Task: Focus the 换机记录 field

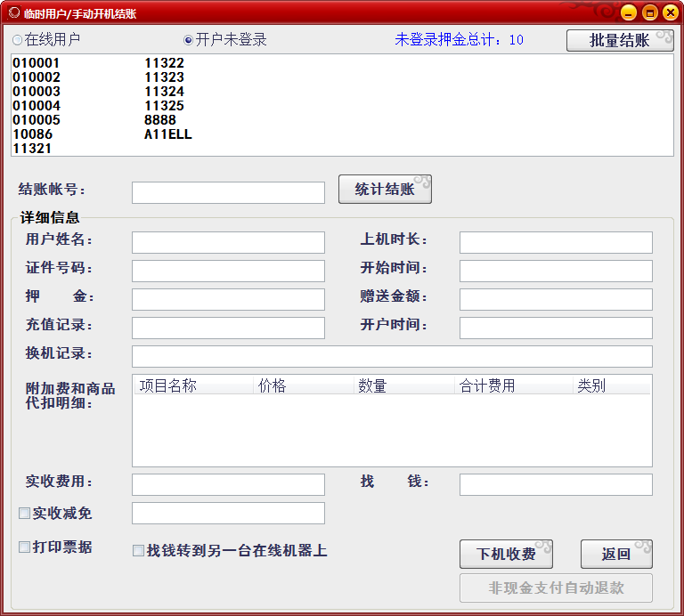Action: 392,356
